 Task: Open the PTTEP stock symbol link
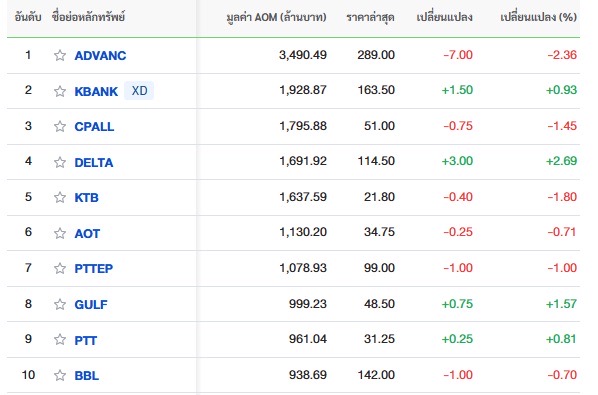click(93, 268)
